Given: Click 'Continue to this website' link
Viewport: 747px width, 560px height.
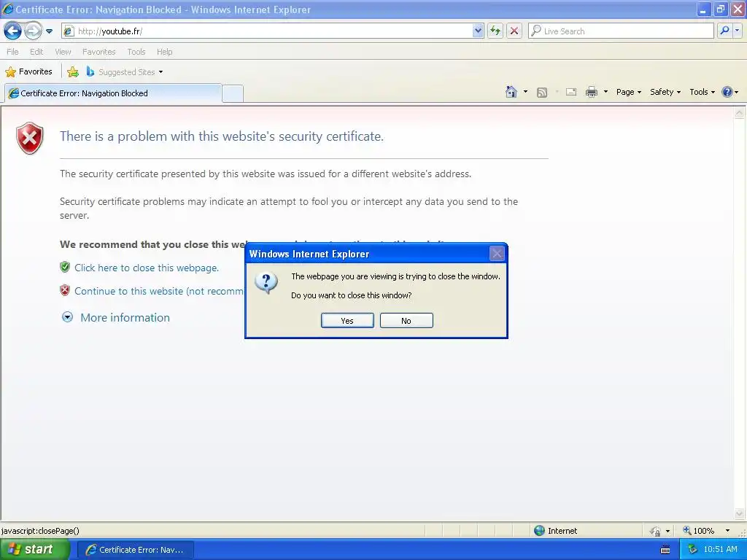Looking at the screenshot, I should [x=159, y=291].
